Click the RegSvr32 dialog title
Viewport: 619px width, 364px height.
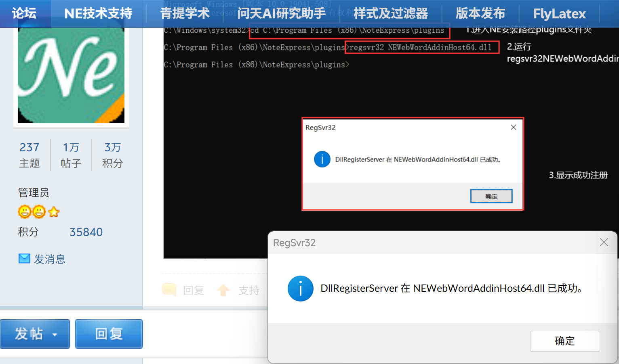[294, 243]
